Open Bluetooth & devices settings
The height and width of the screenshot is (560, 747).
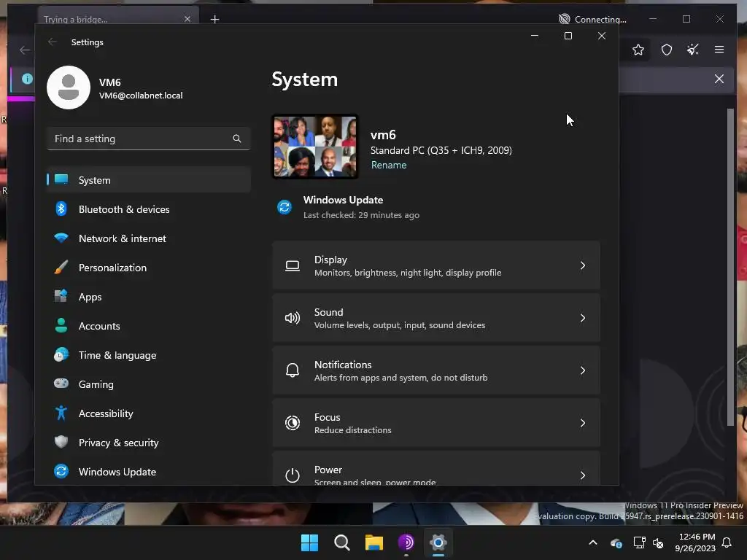click(148, 209)
